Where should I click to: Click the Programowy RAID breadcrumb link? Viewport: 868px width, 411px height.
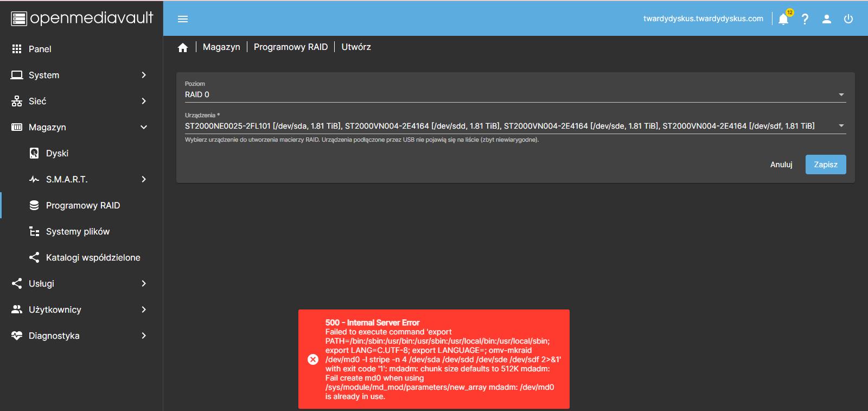pyautogui.click(x=291, y=47)
